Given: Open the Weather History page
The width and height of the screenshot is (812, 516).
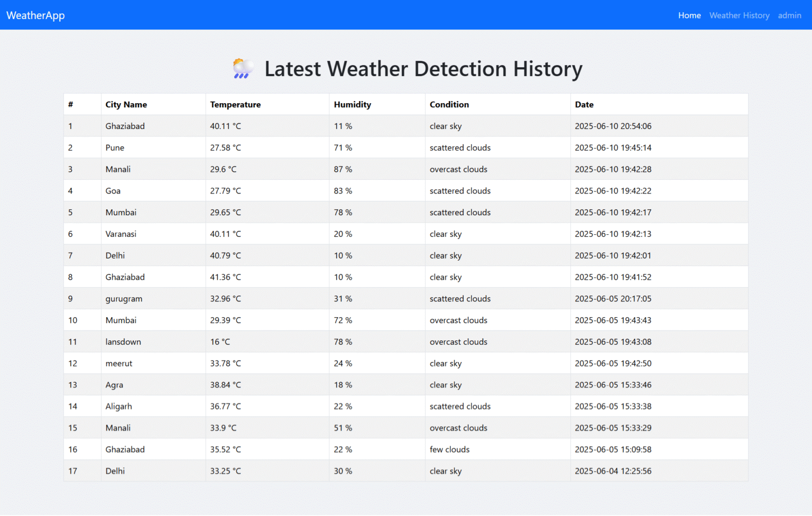Looking at the screenshot, I should point(739,15).
